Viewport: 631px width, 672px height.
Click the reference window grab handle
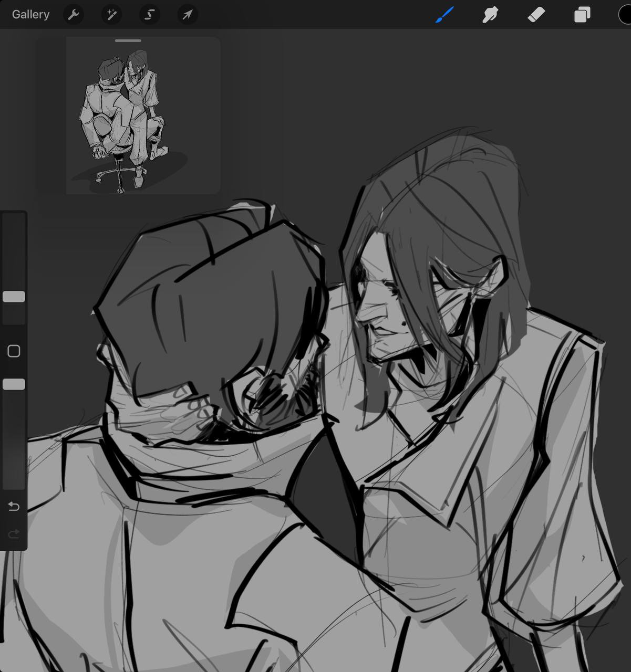point(128,40)
